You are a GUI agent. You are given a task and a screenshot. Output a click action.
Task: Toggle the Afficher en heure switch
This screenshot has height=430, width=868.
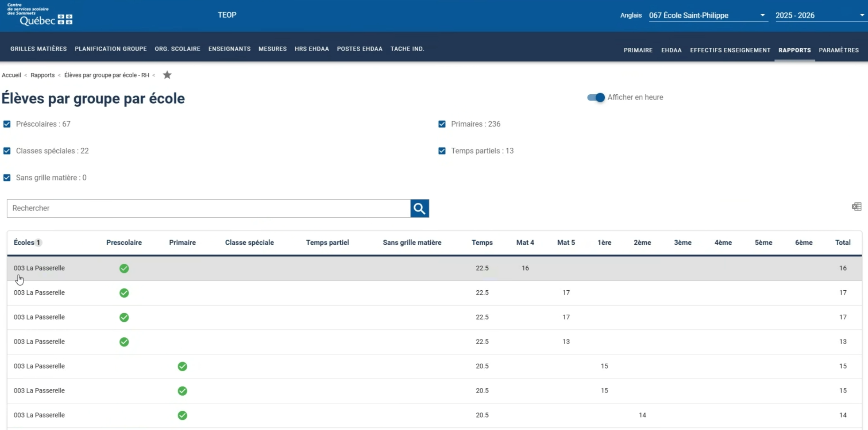[x=596, y=97]
